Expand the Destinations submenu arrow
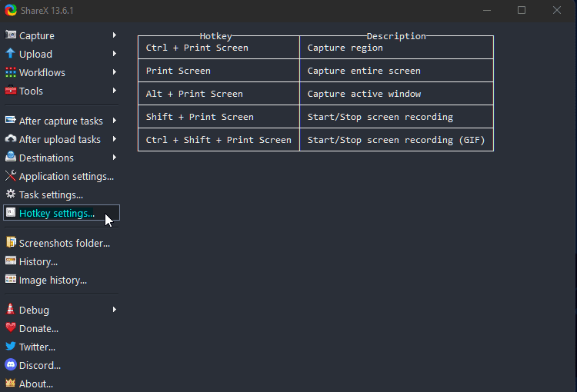Viewport: 577px width, 392px height. tap(115, 158)
